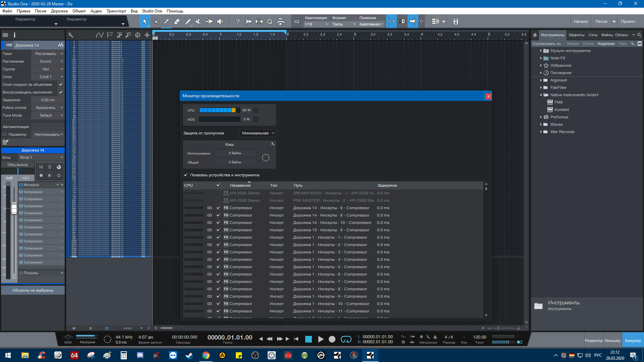This screenshot has width=644, height=362.
Task: Toggle 'Слои следуют за объектами' checkbox
Action: pos(61,84)
